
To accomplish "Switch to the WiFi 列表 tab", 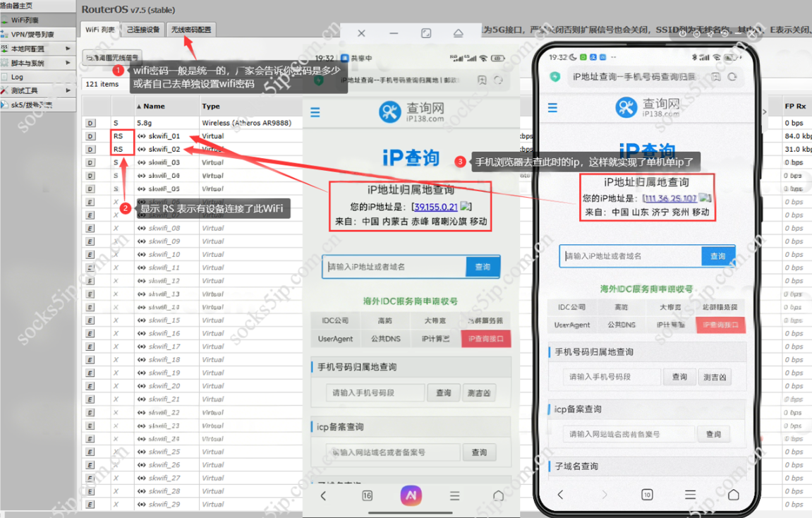I will point(100,30).
